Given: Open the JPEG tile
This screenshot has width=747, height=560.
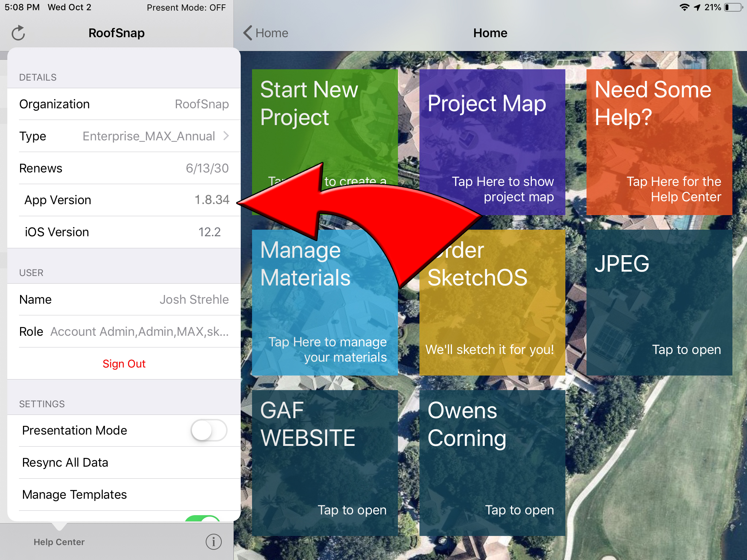Looking at the screenshot, I should click(x=659, y=302).
